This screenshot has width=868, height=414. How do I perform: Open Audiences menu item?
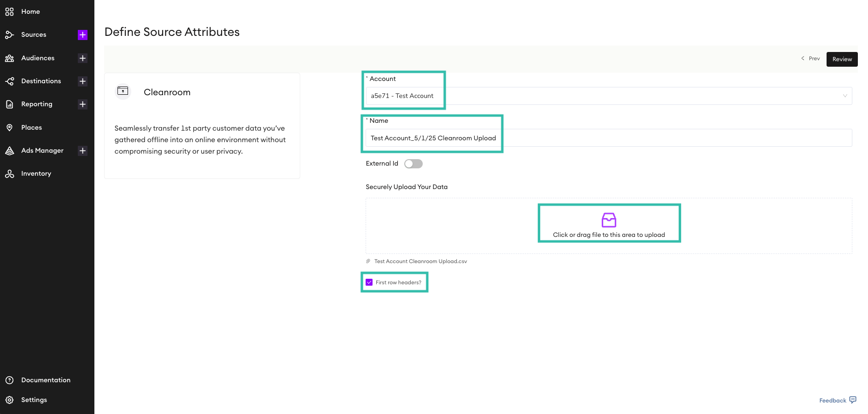(38, 58)
